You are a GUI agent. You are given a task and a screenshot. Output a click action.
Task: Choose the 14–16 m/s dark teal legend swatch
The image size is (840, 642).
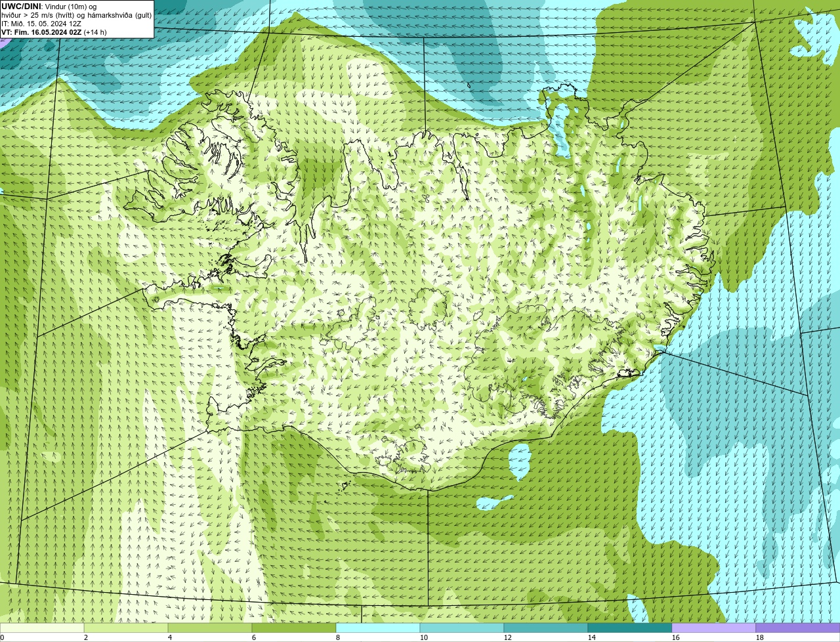coord(630,628)
